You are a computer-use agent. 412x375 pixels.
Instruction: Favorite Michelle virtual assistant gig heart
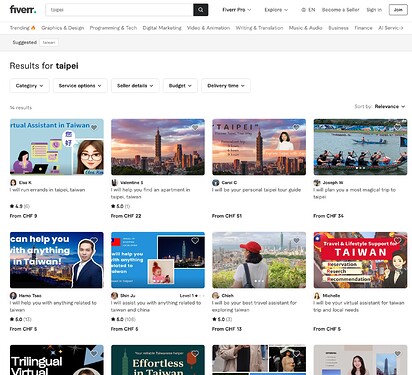(x=398, y=240)
